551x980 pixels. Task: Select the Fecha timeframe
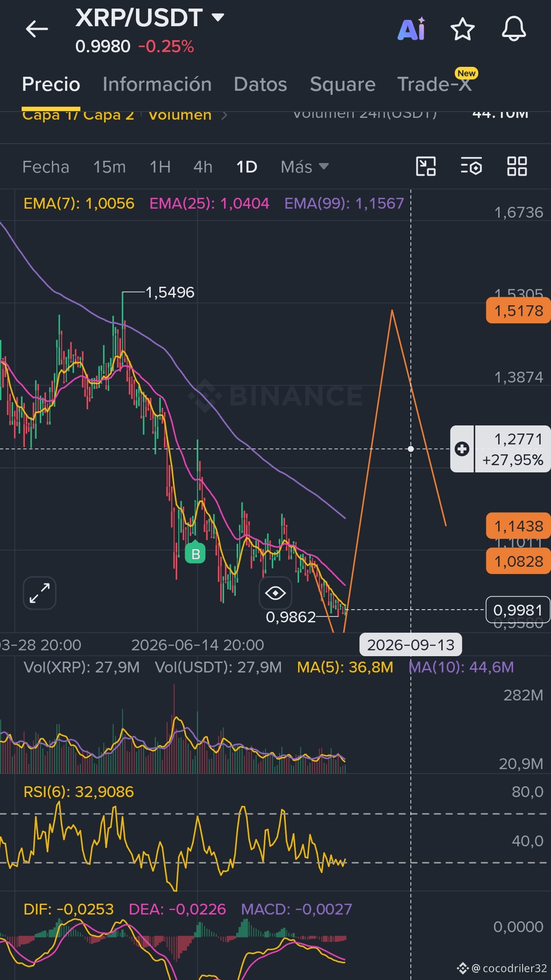click(x=46, y=167)
